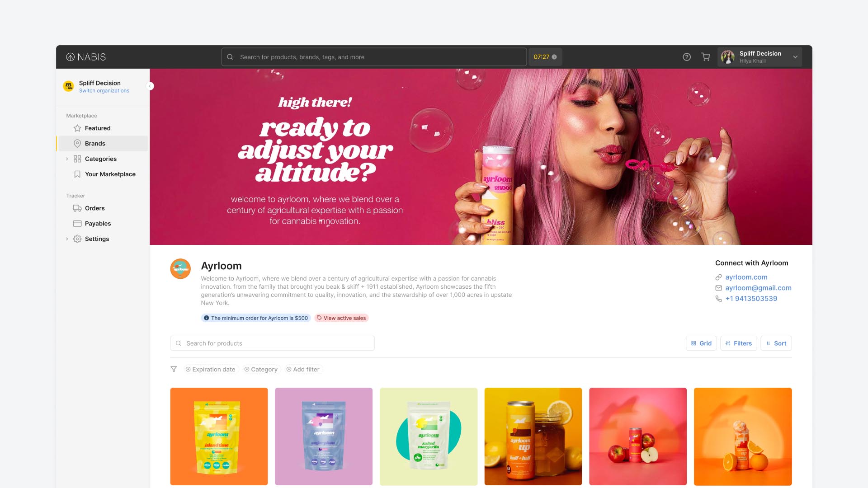Image resolution: width=868 pixels, height=488 pixels.
Task: Click View active sales tag
Action: pos(341,318)
